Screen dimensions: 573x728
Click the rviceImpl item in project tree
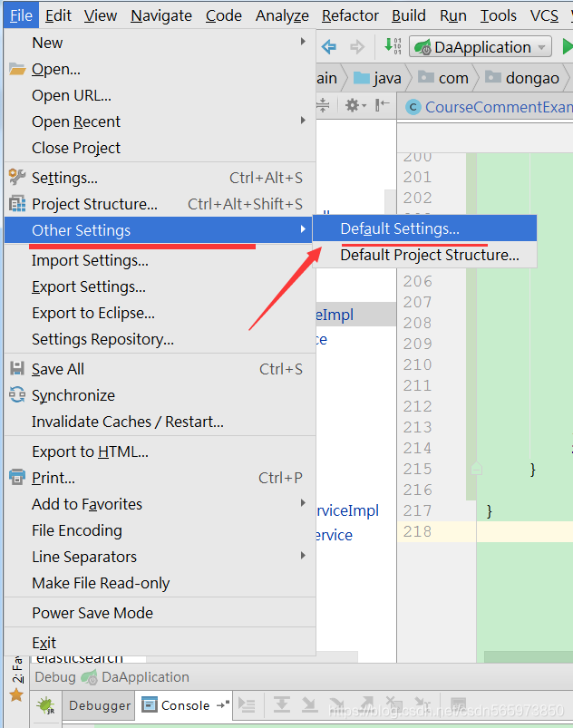point(347,510)
